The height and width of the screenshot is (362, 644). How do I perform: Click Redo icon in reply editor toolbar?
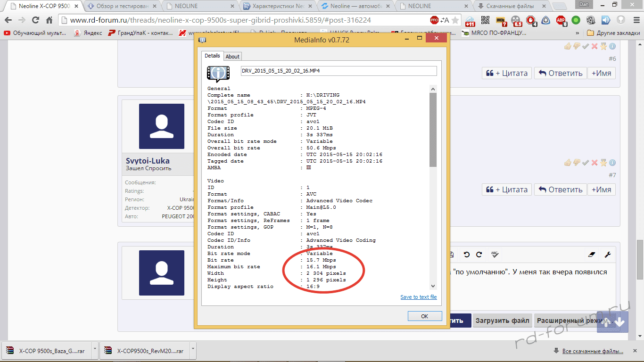tap(479, 255)
